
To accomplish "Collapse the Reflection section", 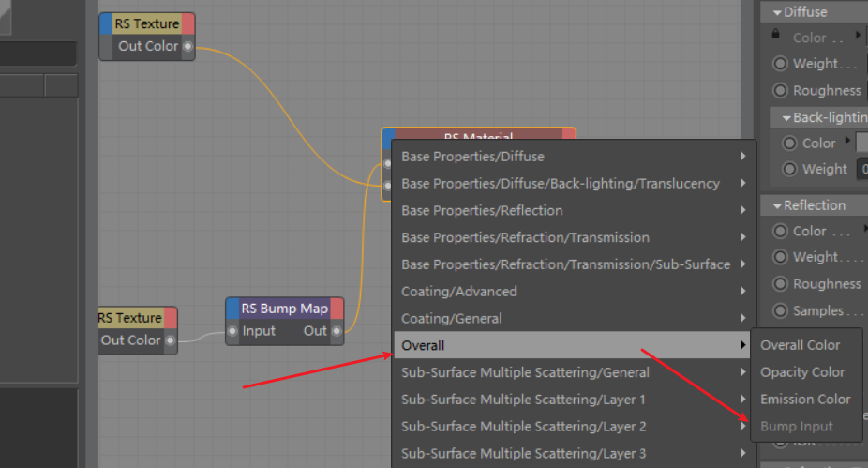I will pos(777,206).
